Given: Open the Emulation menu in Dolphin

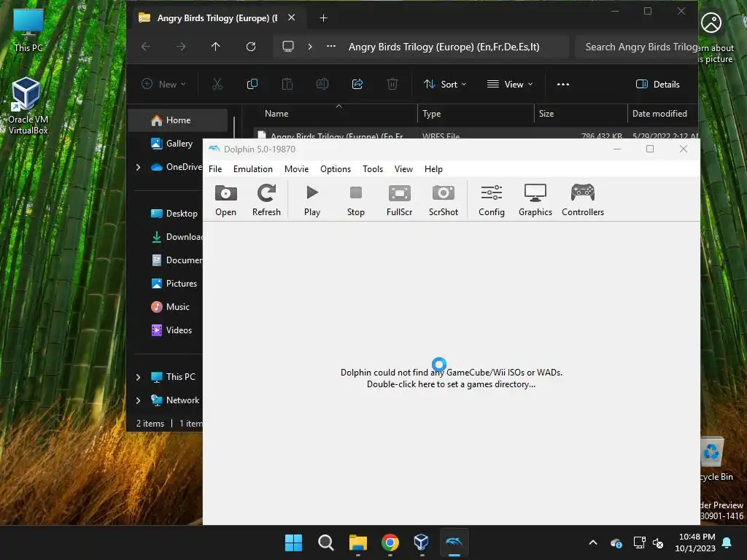Looking at the screenshot, I should coord(253,169).
